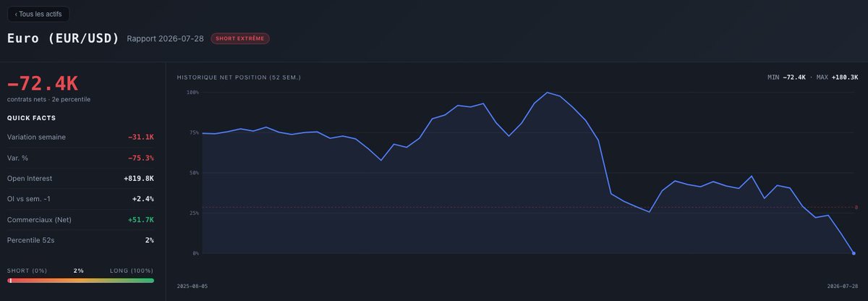Click the +51.7K commercials value

click(x=140, y=219)
